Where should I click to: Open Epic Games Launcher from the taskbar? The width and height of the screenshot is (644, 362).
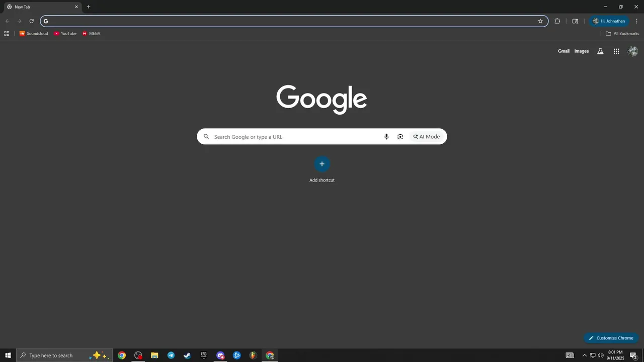point(204,355)
